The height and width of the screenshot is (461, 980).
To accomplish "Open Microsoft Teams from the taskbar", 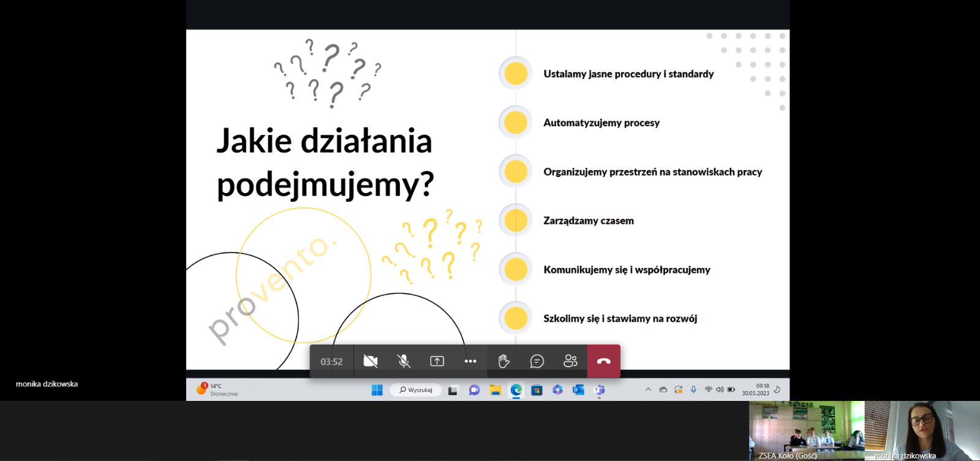I will click(599, 390).
